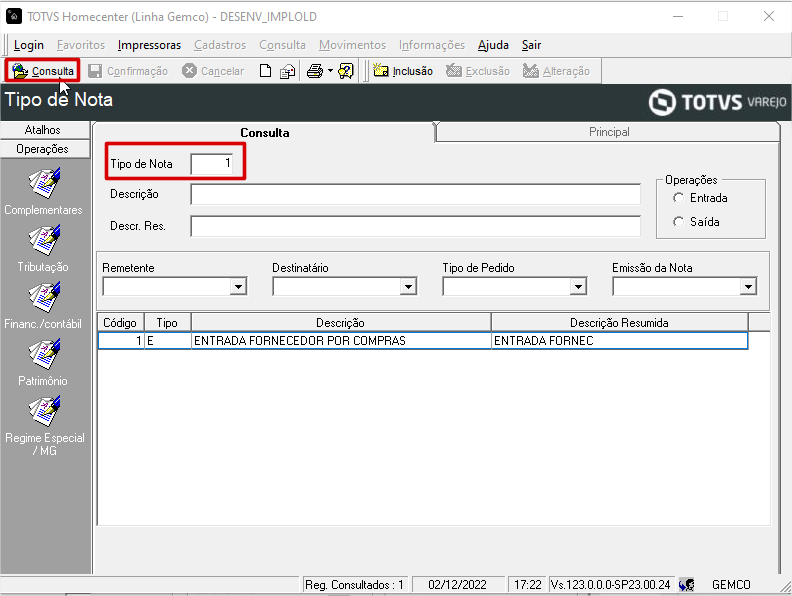Click the Descr. Res. input field

click(x=415, y=226)
